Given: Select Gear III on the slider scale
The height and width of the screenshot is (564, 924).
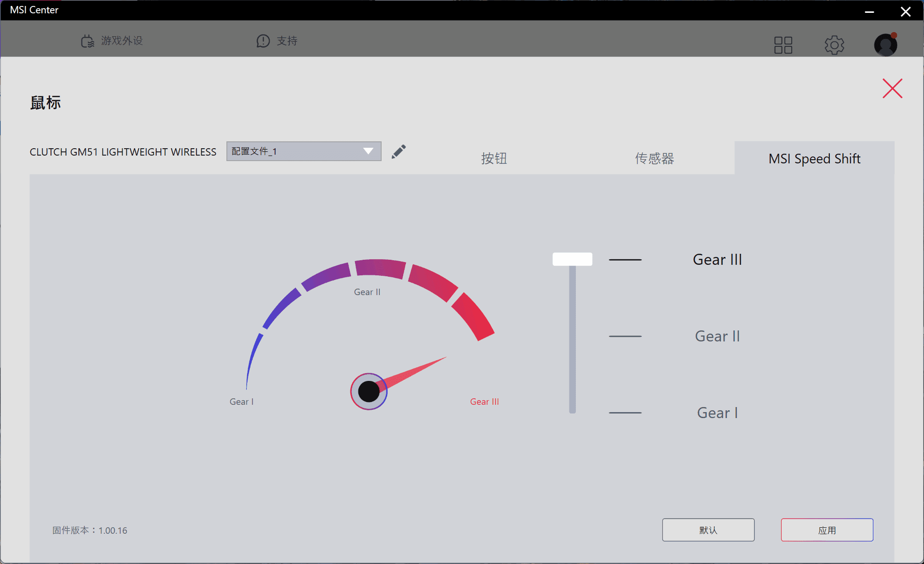Looking at the screenshot, I should click(717, 259).
